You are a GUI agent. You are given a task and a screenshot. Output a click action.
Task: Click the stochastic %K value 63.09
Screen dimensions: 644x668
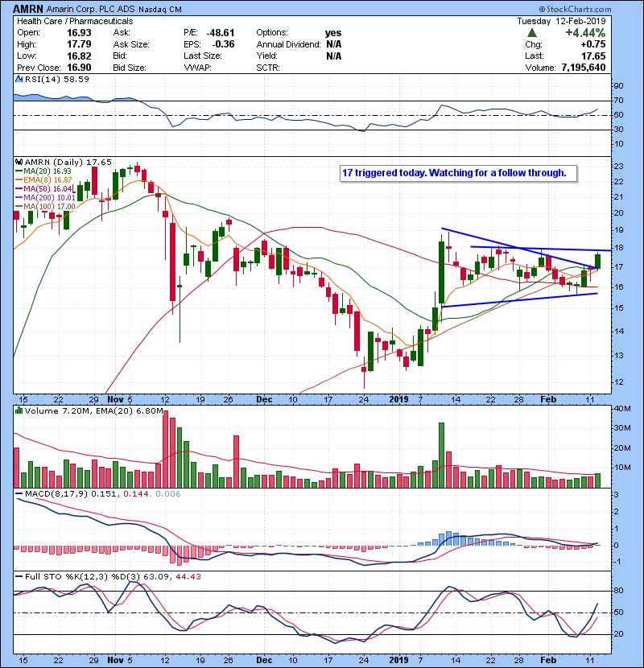coord(155,576)
